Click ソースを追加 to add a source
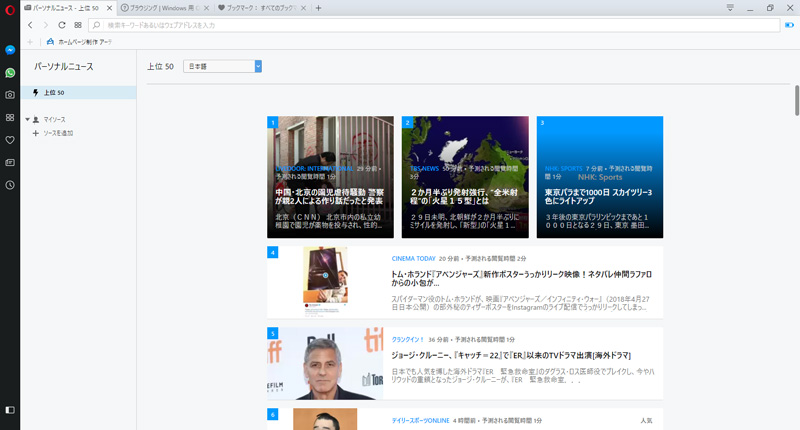The width and height of the screenshot is (800, 430). click(x=58, y=133)
